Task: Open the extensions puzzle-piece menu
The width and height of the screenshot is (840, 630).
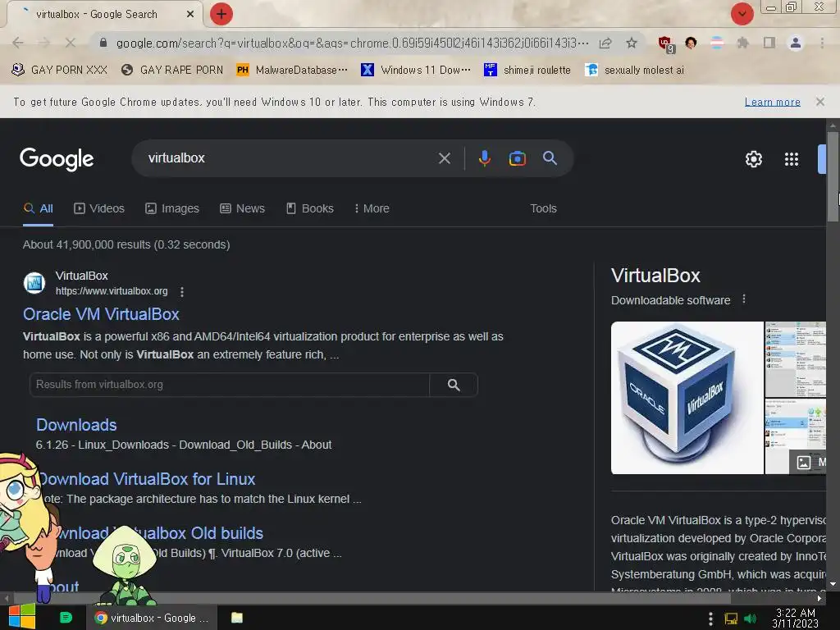Action: pos(742,43)
